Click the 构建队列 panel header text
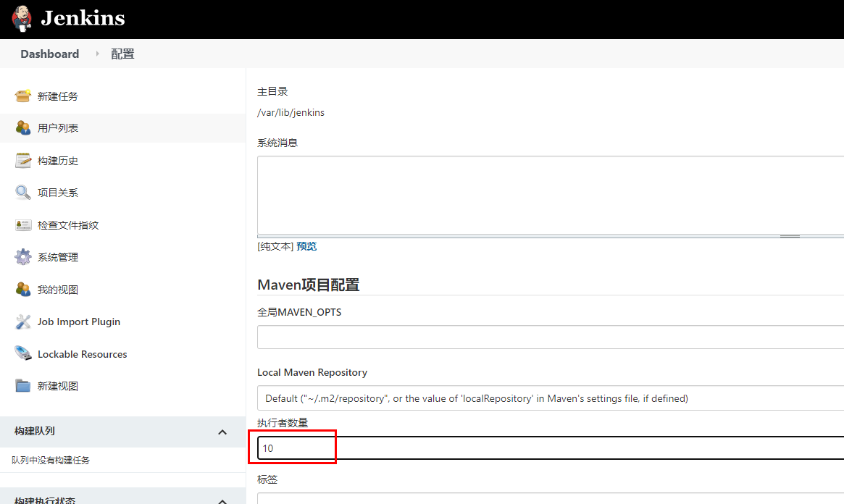The image size is (844, 504). (35, 431)
